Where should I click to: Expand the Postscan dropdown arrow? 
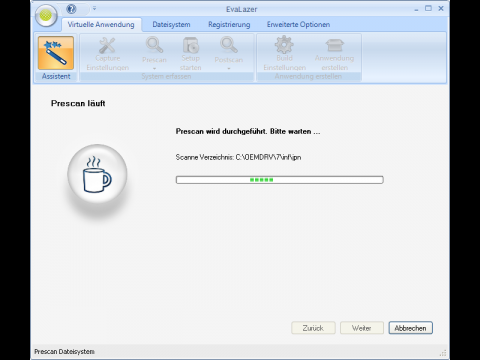click(x=229, y=68)
